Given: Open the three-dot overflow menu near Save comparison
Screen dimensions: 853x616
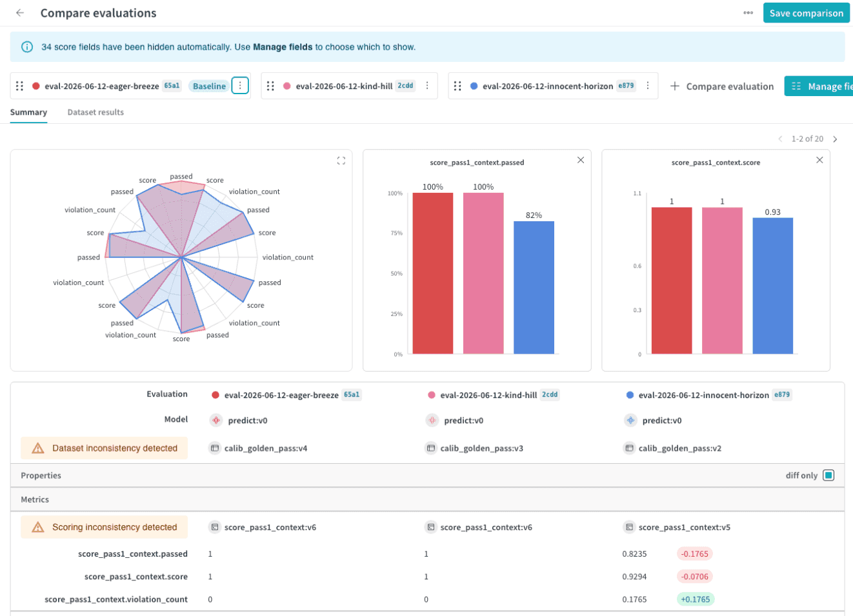Looking at the screenshot, I should (x=748, y=13).
